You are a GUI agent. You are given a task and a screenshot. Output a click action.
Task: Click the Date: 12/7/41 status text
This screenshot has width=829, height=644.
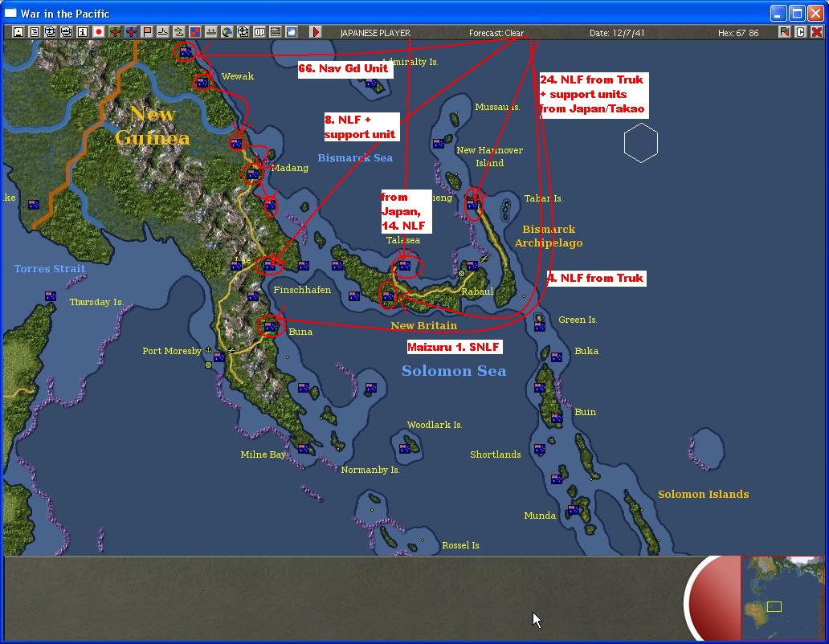617,33
